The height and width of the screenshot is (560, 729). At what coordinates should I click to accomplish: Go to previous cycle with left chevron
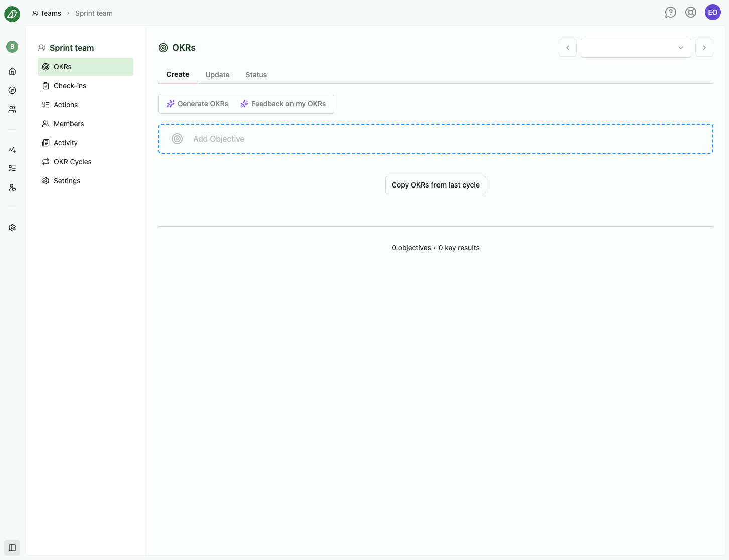(x=568, y=48)
